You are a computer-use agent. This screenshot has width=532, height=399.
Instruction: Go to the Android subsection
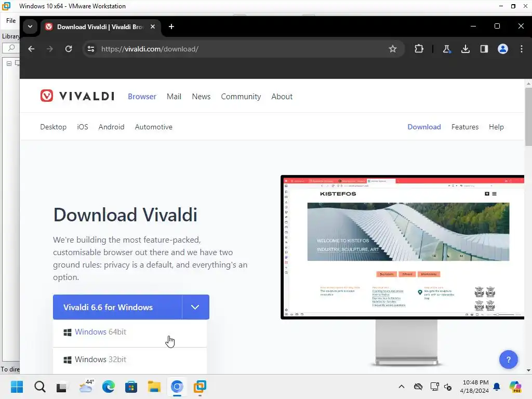pyautogui.click(x=111, y=127)
